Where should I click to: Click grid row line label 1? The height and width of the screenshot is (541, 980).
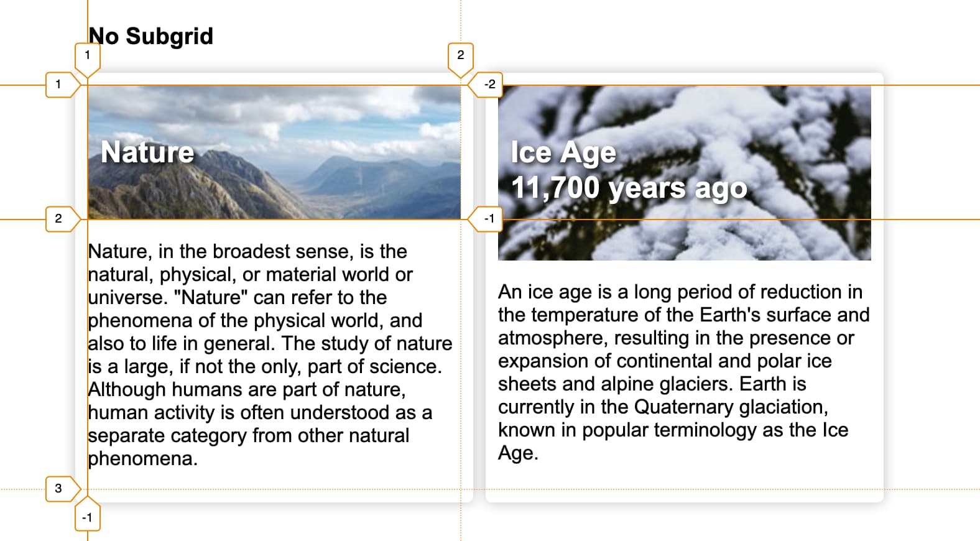[x=59, y=85]
